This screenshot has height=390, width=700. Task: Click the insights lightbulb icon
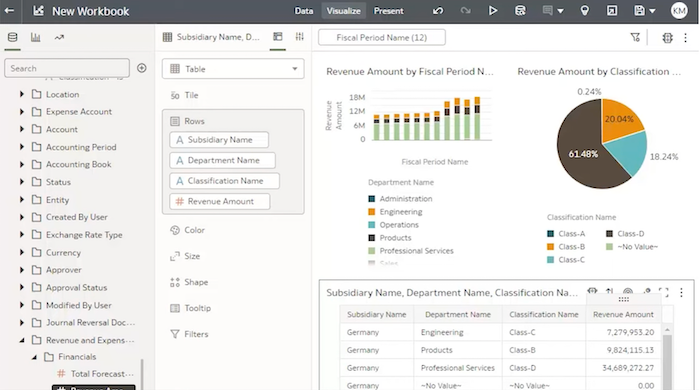click(584, 11)
